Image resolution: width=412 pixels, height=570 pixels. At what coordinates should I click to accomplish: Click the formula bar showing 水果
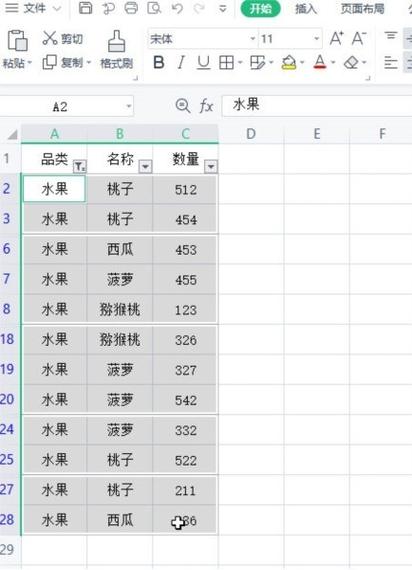[x=317, y=105]
